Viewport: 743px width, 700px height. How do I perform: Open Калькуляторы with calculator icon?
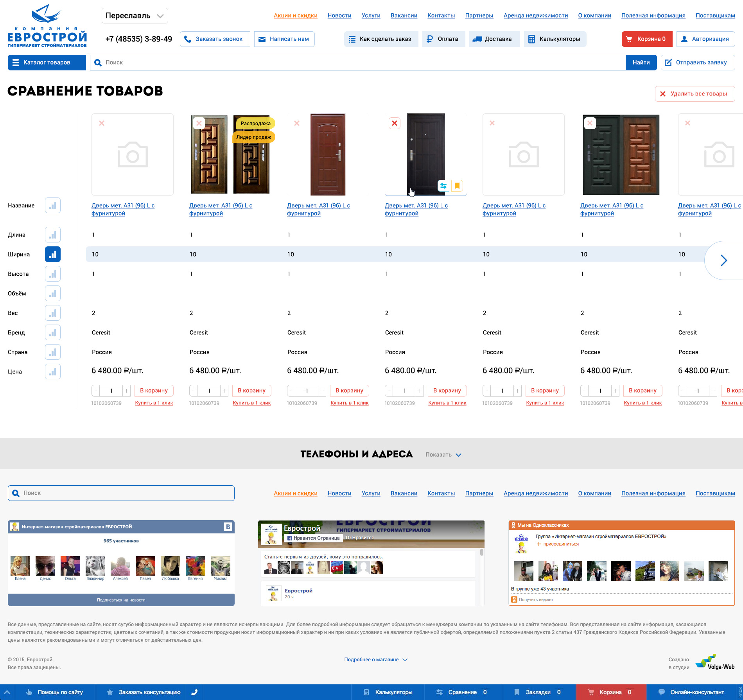tap(555, 39)
